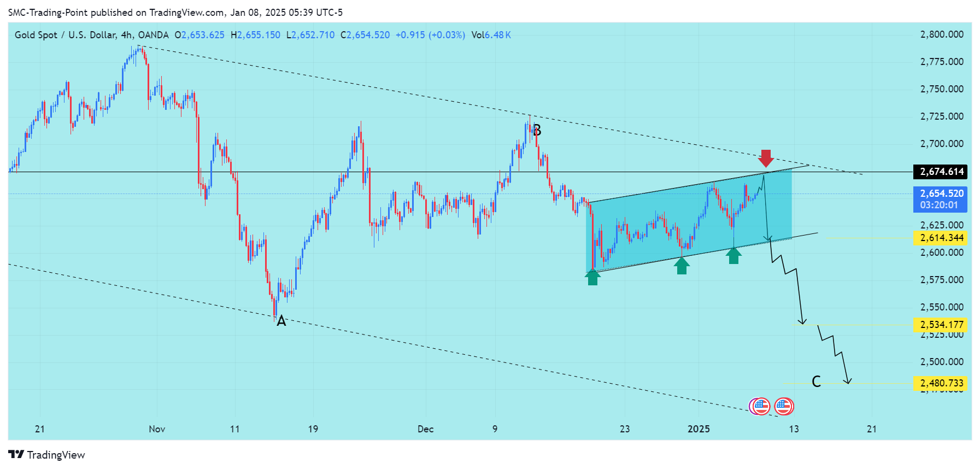Click the 2,575.000 price axis tick
980x469 pixels.
[942, 280]
